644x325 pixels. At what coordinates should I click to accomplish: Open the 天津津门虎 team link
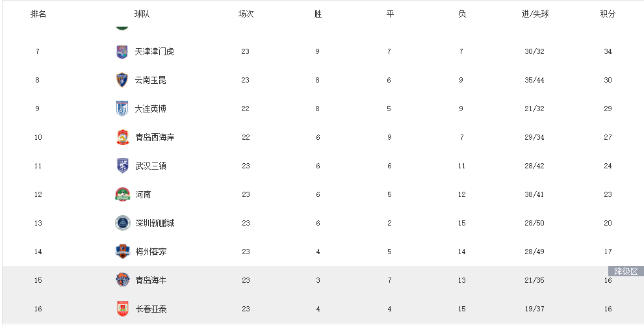[154, 52]
